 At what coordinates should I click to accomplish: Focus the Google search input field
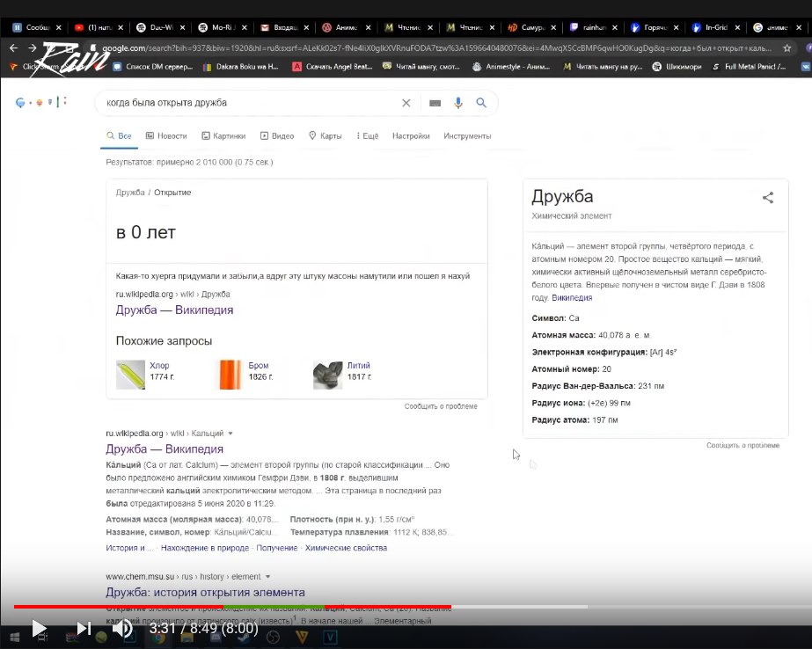pyautogui.click(x=251, y=103)
